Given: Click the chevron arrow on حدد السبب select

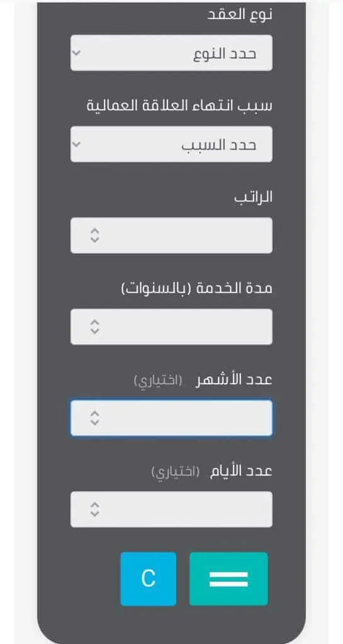Looking at the screenshot, I should click(x=77, y=144).
